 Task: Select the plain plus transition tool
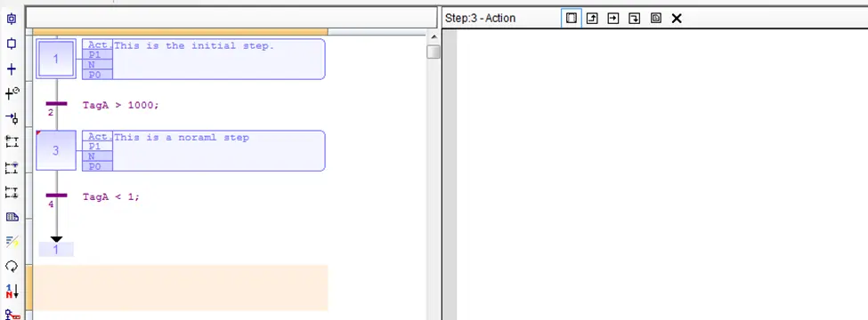click(11, 69)
